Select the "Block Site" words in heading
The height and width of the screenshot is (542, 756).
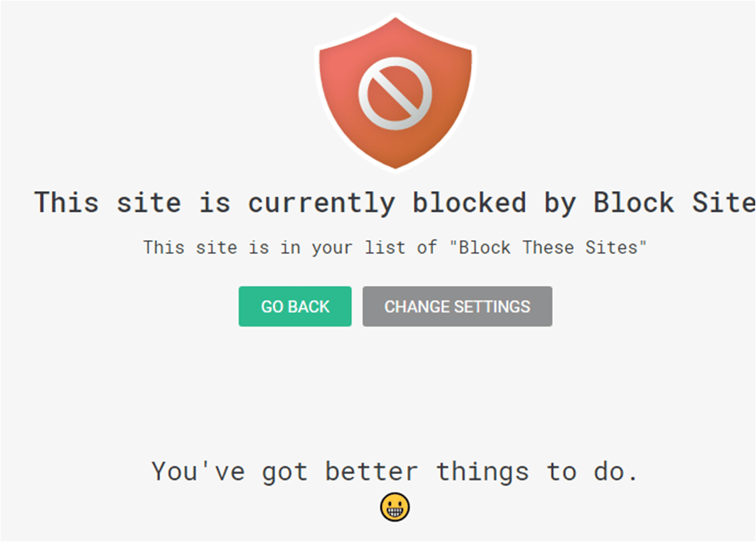pyautogui.click(x=674, y=201)
